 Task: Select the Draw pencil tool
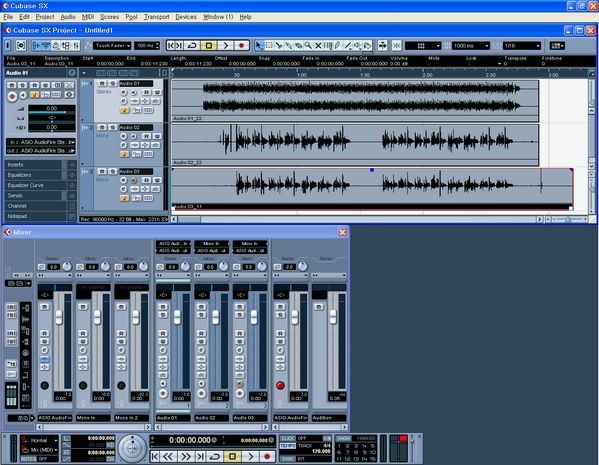click(x=338, y=45)
